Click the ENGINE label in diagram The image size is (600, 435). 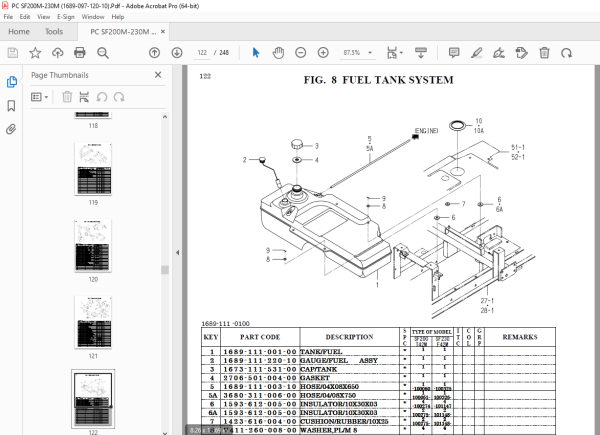426,131
